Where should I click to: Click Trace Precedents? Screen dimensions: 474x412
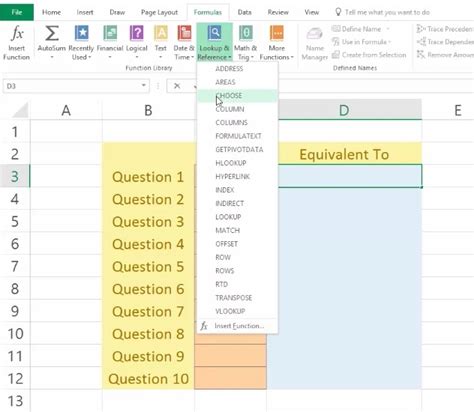click(x=445, y=29)
